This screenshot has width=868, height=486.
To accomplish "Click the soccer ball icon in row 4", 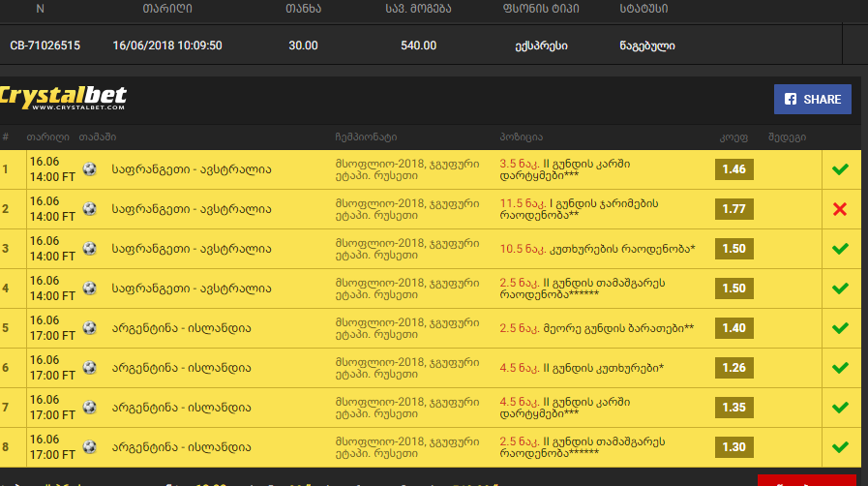I will click(90, 289).
